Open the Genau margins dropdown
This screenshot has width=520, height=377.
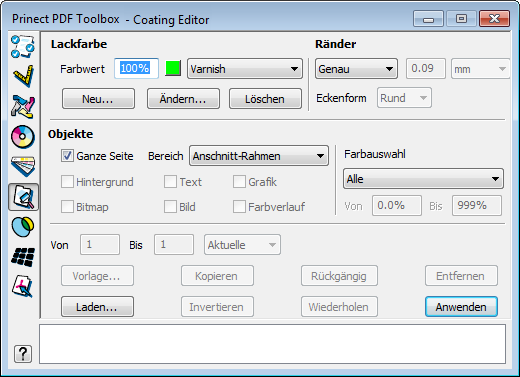coord(356,69)
